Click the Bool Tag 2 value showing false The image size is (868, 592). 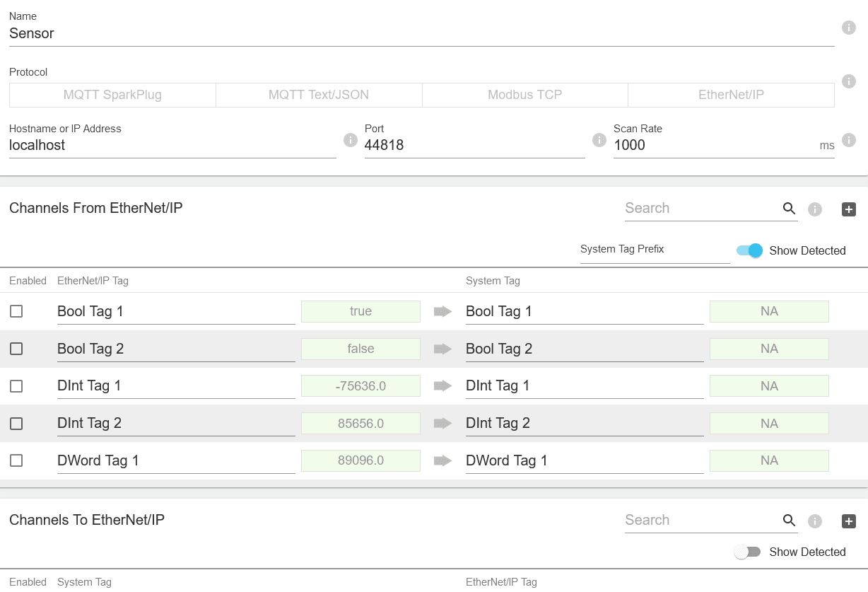360,349
